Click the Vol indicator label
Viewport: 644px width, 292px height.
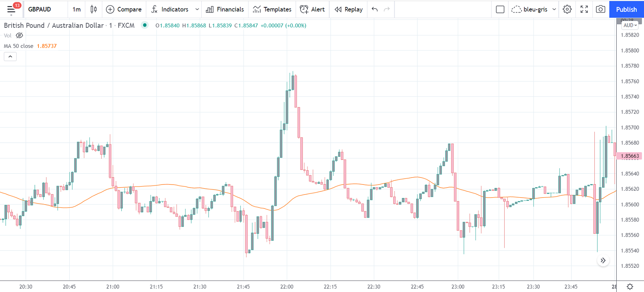8,35
